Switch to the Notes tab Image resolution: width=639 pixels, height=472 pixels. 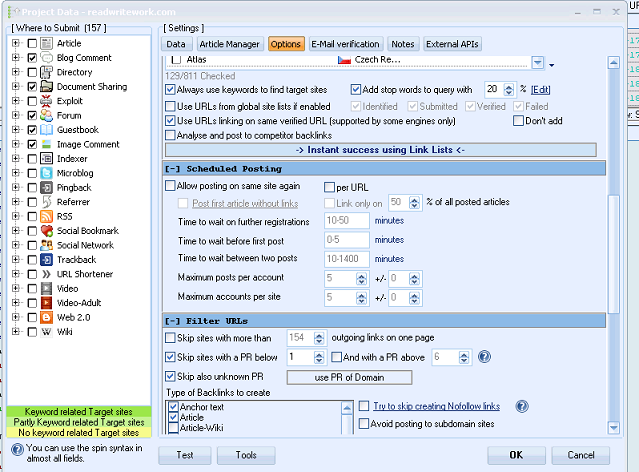click(403, 44)
